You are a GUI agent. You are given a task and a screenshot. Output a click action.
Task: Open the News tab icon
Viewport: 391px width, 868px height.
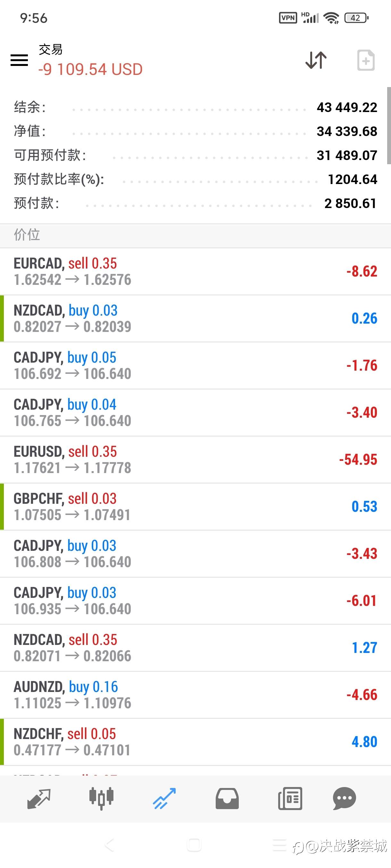pyautogui.click(x=290, y=798)
